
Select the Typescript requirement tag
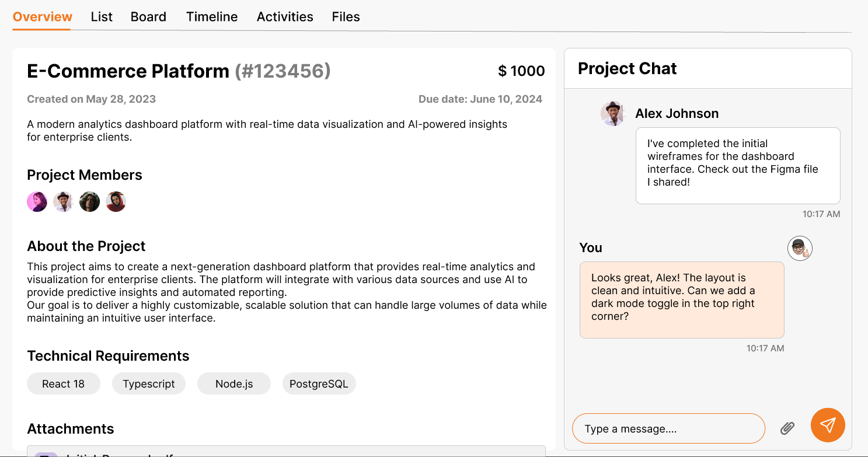(149, 383)
